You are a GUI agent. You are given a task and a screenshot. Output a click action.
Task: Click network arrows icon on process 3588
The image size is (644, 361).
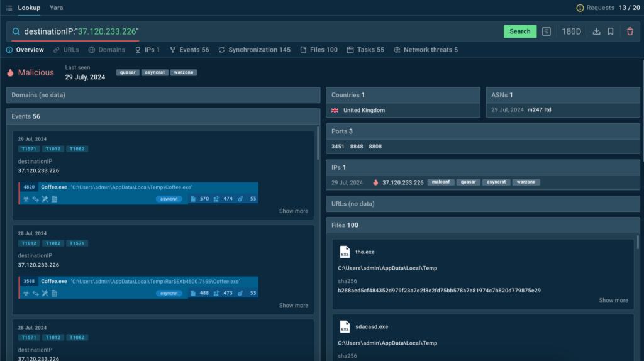(35, 293)
